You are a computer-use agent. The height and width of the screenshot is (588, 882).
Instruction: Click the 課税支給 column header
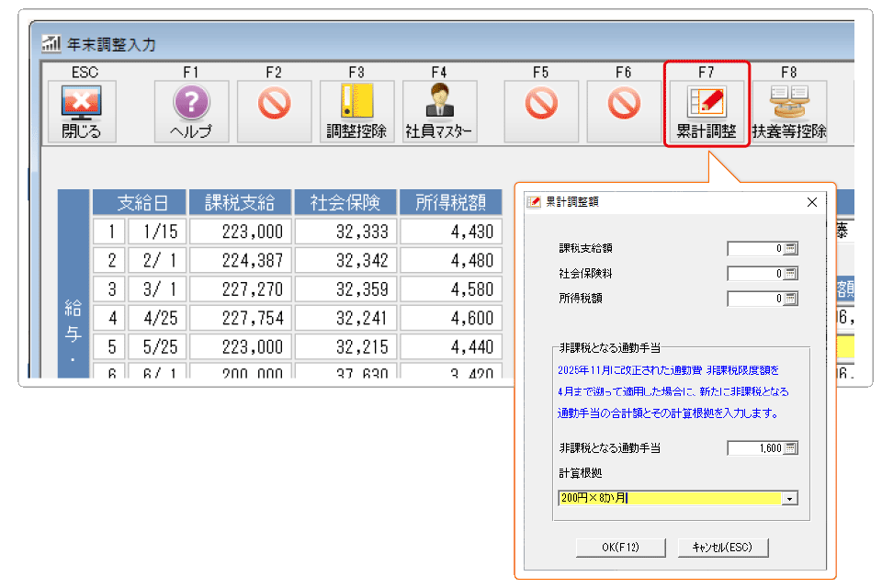coord(240,203)
